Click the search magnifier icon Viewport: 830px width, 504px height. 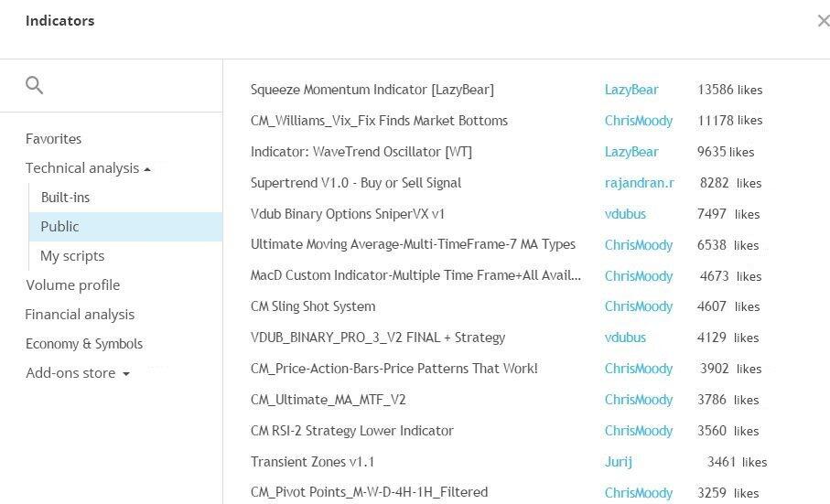coord(35,86)
